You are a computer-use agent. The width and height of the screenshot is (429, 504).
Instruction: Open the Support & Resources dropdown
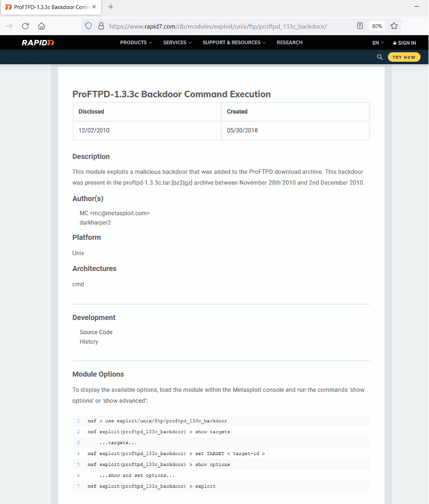(x=234, y=43)
